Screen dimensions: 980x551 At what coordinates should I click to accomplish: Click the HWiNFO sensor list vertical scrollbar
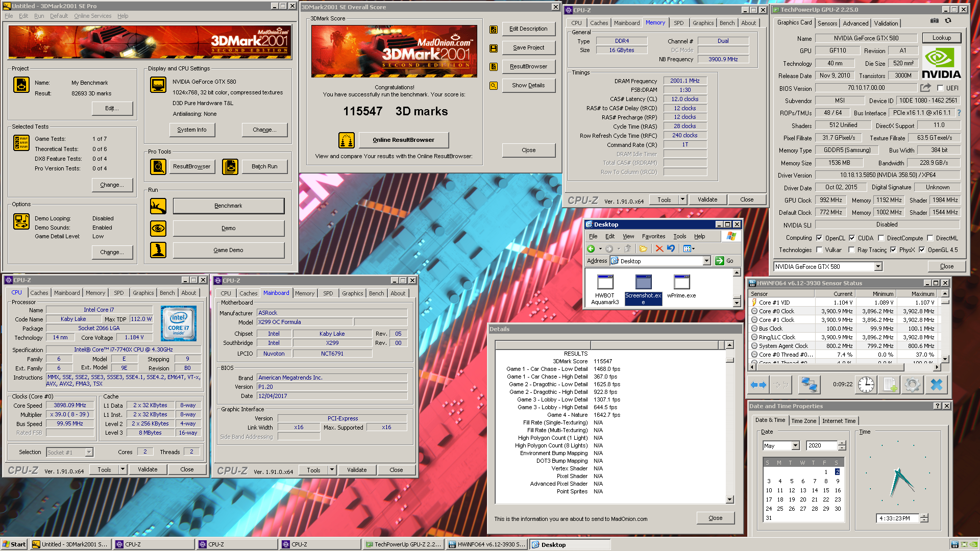point(945,327)
